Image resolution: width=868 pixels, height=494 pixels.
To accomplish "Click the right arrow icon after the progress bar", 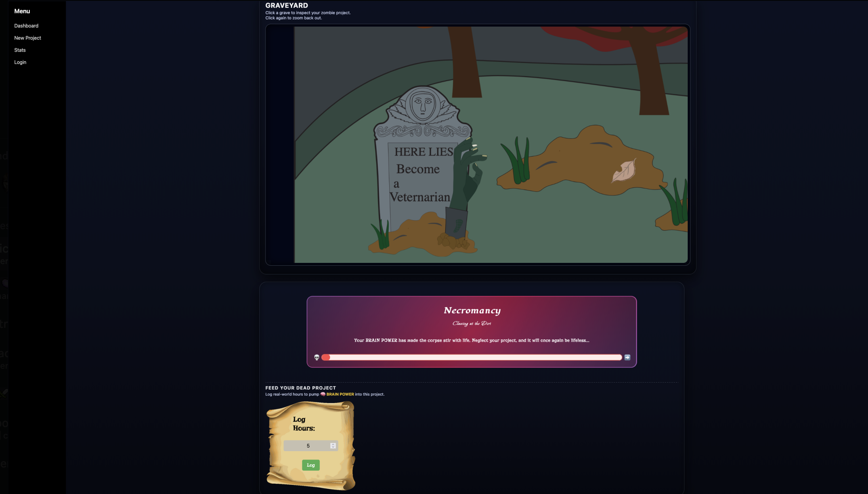I will (x=627, y=357).
